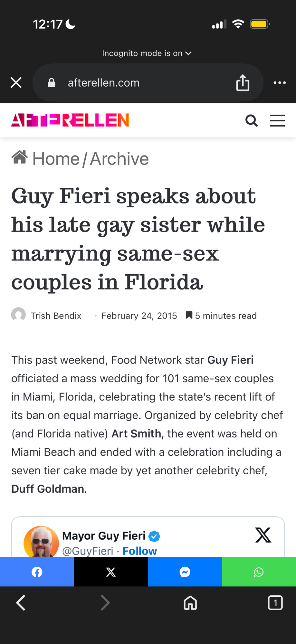
Task: Go to Home breadcrumb link
Action: click(55, 159)
